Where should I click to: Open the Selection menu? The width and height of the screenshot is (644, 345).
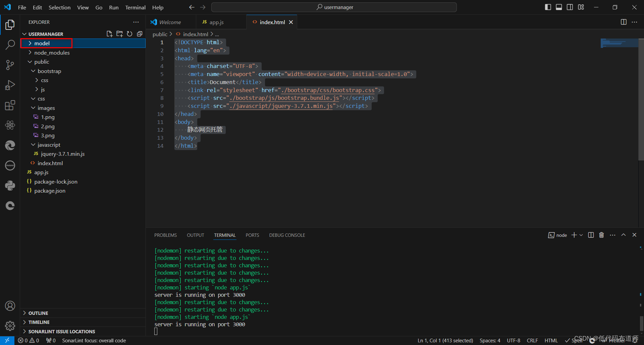(x=59, y=7)
